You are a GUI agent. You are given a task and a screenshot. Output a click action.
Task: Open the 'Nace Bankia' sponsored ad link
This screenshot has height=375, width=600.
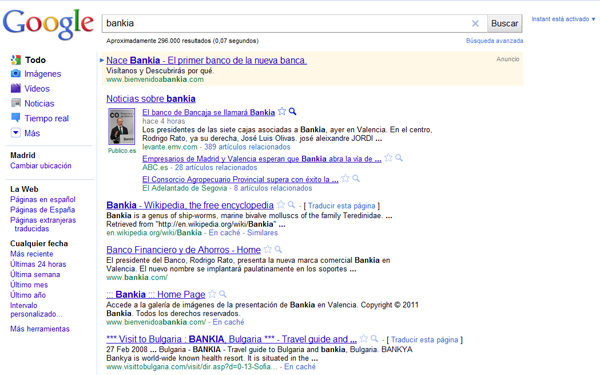(207, 60)
